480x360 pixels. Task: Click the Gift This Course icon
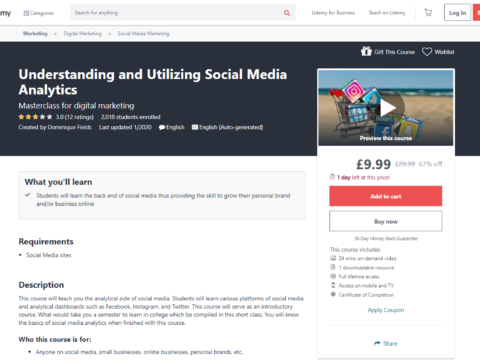point(366,51)
